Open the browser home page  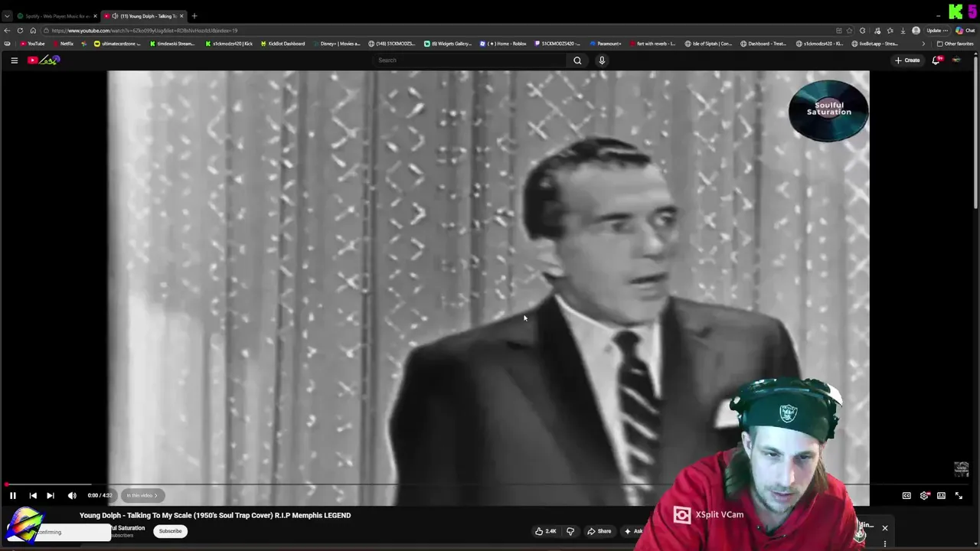click(33, 31)
